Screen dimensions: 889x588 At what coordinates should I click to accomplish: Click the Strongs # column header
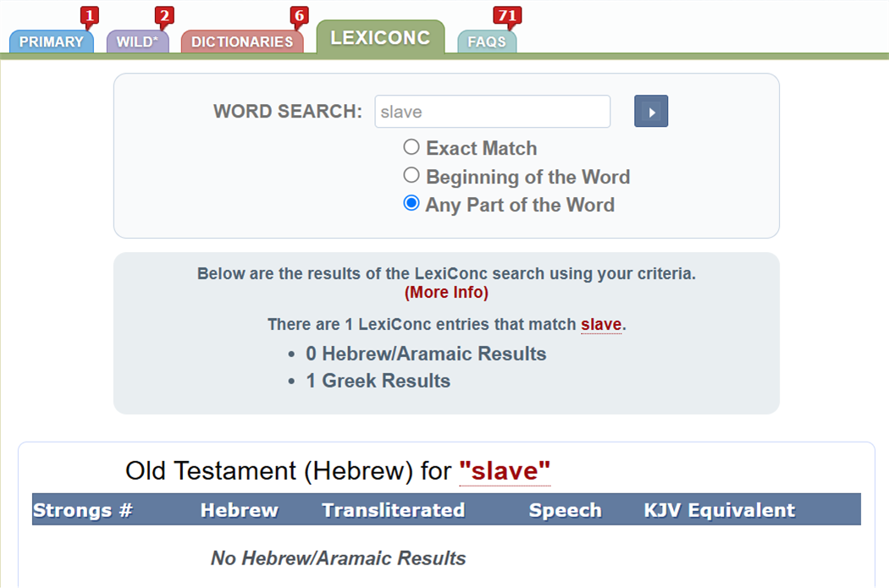pyautogui.click(x=83, y=510)
